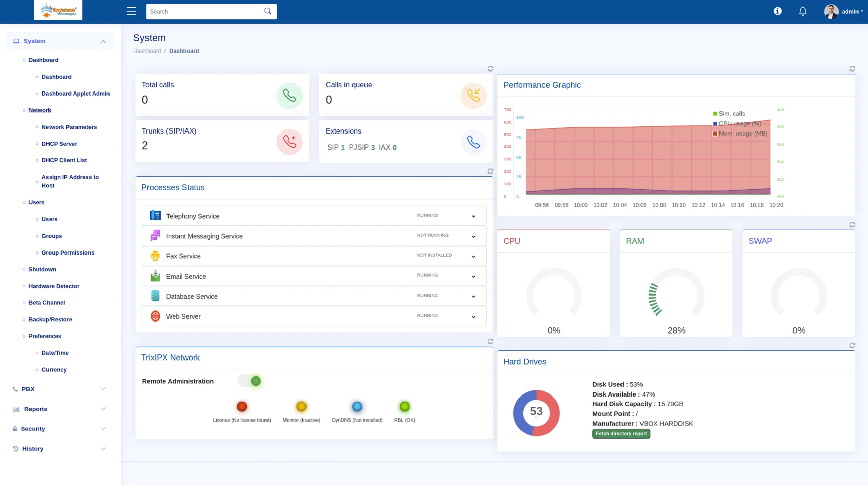Click the search magnifier icon

(268, 11)
